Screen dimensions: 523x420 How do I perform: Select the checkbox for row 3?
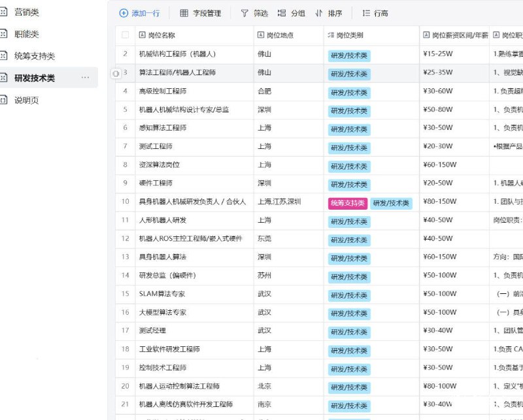[125, 74]
